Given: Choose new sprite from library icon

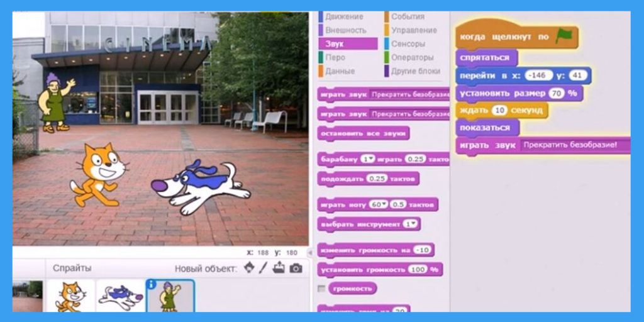Looking at the screenshot, I should (x=249, y=268).
